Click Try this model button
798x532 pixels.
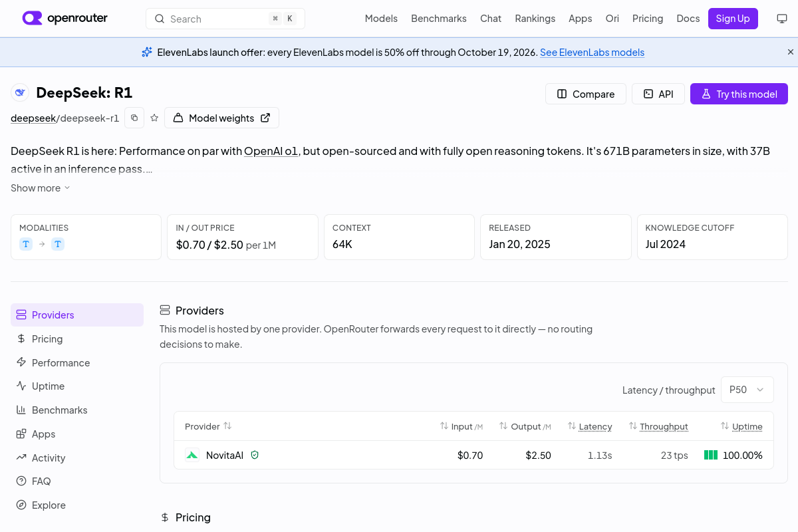(x=739, y=94)
